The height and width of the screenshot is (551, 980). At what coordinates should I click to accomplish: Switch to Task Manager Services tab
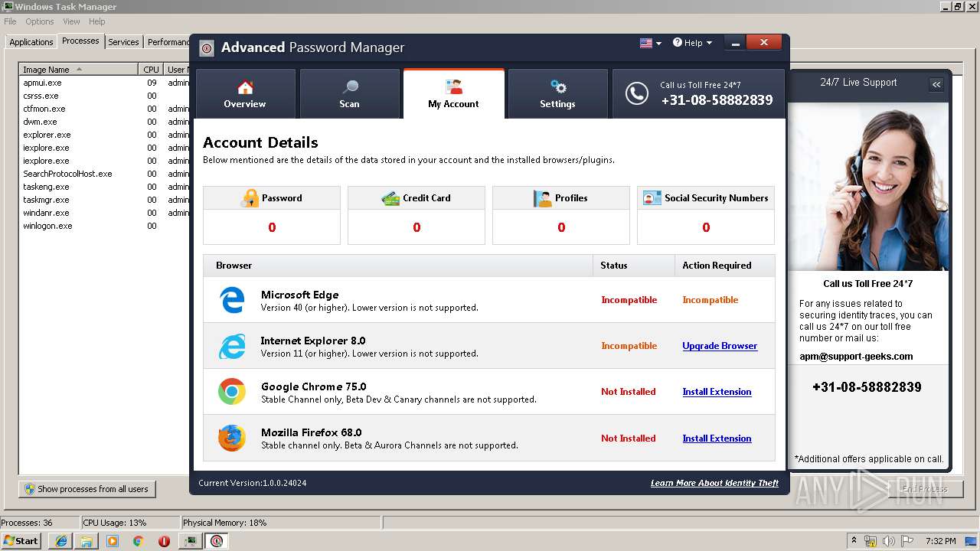coord(123,42)
